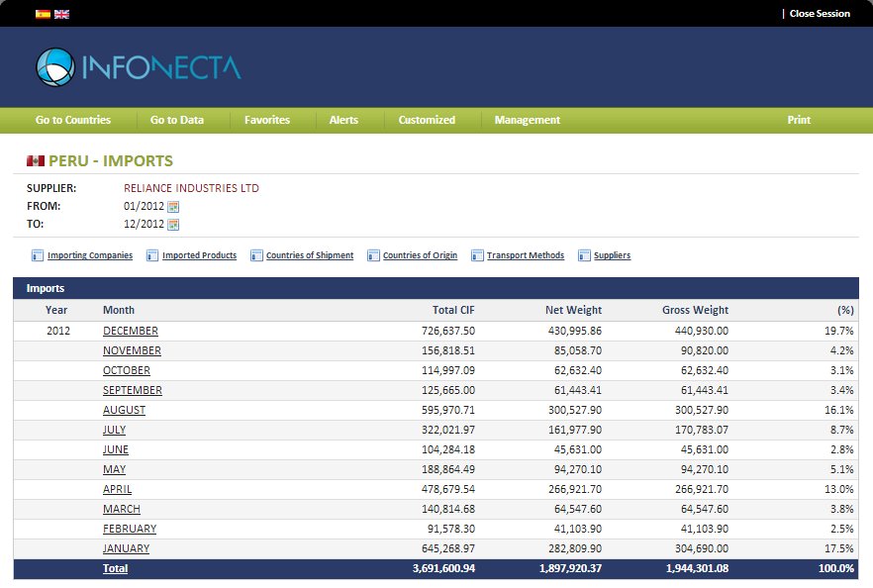Click the Importing Companies report icon
This screenshot has height=588, width=873.
38,255
